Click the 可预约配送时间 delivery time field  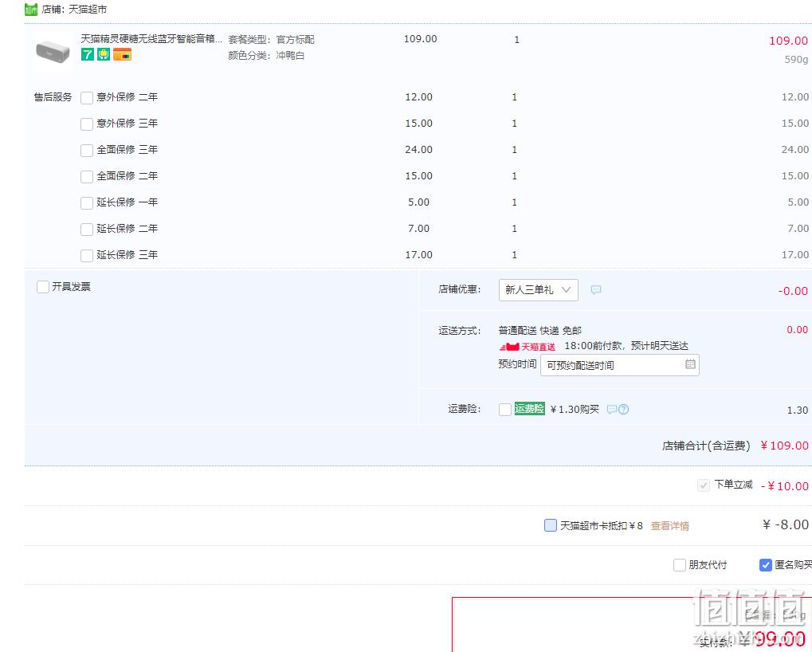pos(620,365)
